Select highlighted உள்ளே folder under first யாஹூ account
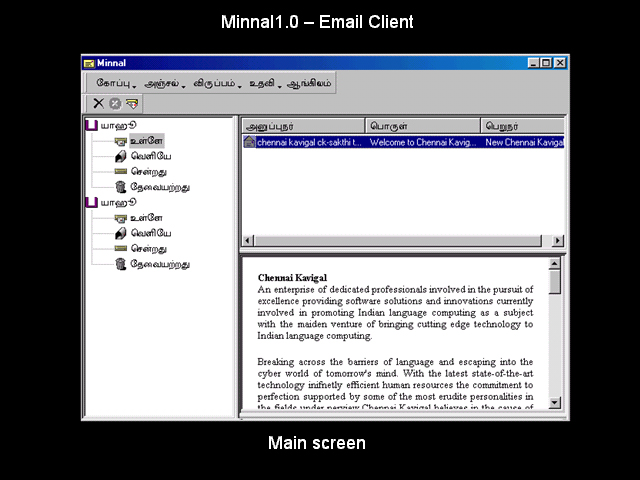The height and width of the screenshot is (480, 640). [x=147, y=141]
